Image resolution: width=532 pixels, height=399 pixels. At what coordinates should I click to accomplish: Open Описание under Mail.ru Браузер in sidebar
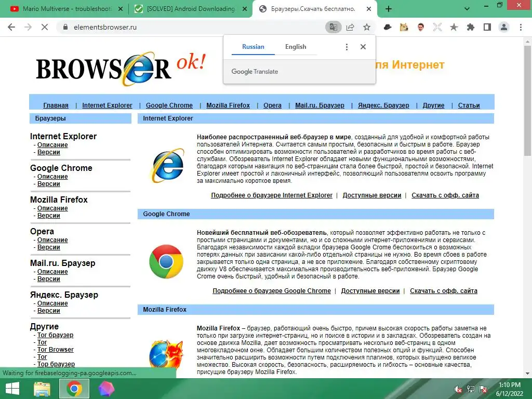coord(52,272)
